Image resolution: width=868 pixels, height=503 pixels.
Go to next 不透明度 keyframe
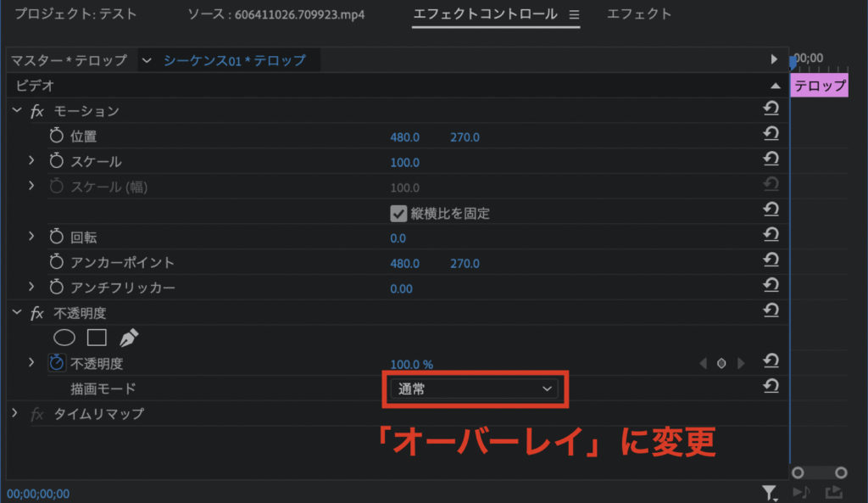tap(741, 363)
